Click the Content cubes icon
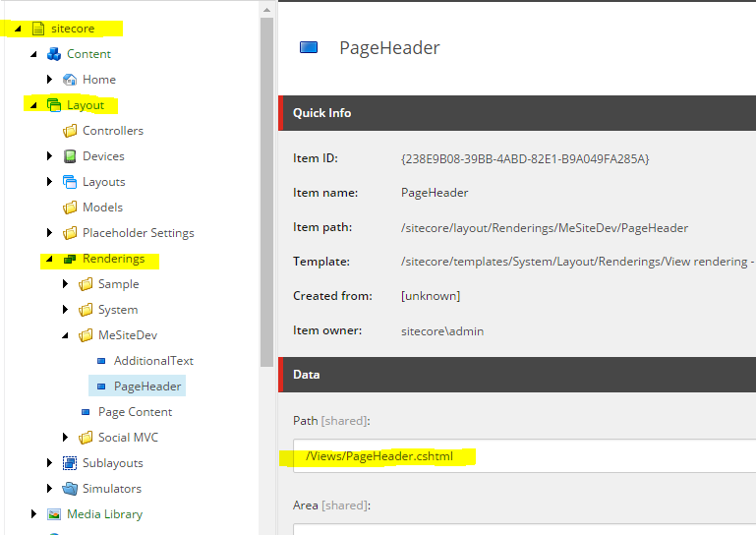The width and height of the screenshot is (756, 535). point(53,54)
